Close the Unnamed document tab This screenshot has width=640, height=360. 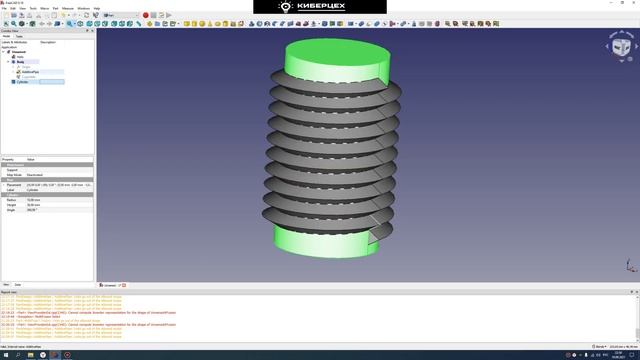124,285
